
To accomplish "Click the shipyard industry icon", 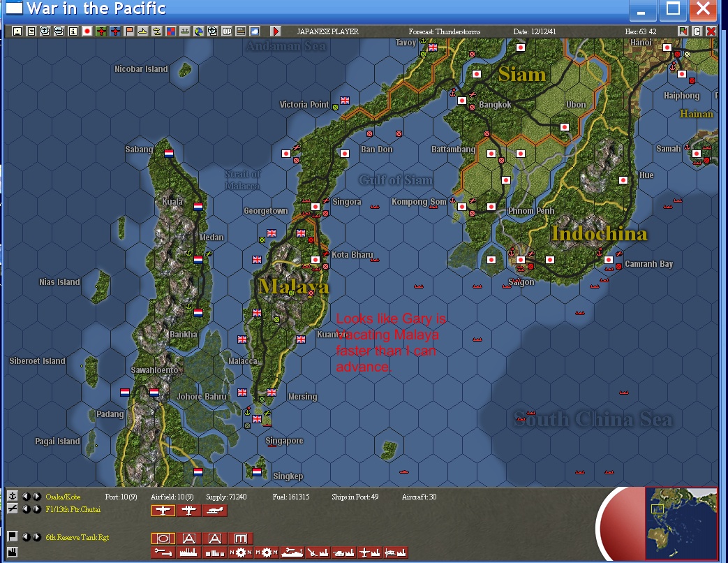I will click(292, 553).
